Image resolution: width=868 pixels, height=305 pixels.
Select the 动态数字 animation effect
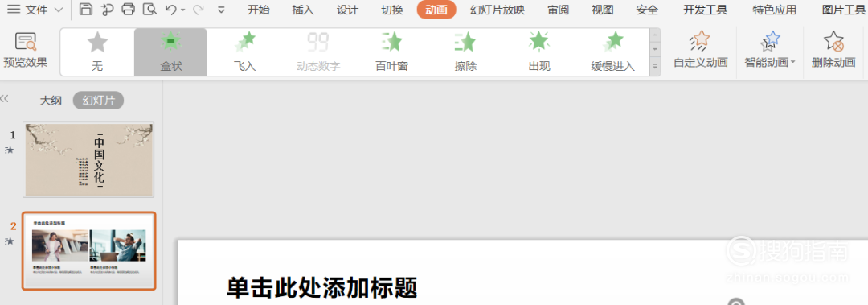[x=318, y=52]
